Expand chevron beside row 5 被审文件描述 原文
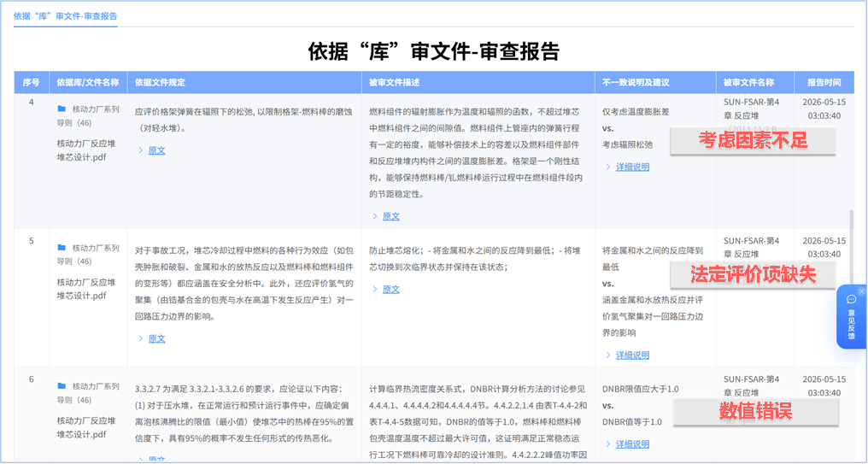This screenshot has height=464, width=868. pyautogui.click(x=375, y=289)
